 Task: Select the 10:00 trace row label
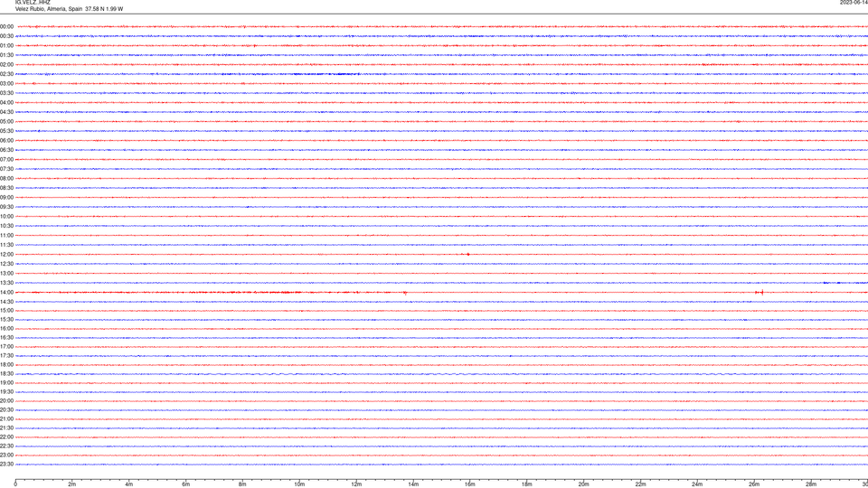coord(6,217)
